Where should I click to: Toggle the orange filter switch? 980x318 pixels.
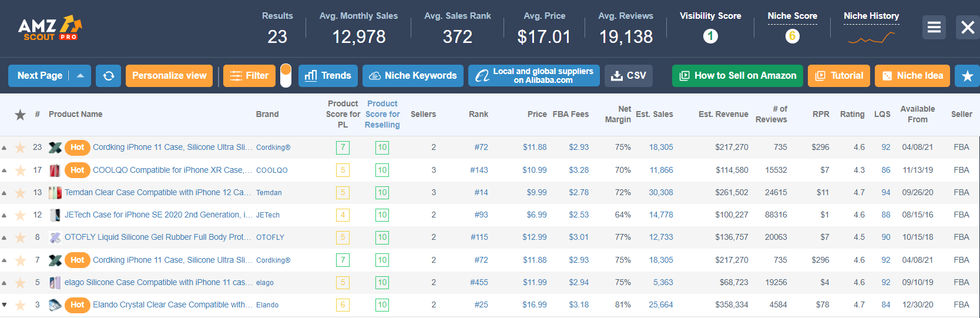(286, 76)
